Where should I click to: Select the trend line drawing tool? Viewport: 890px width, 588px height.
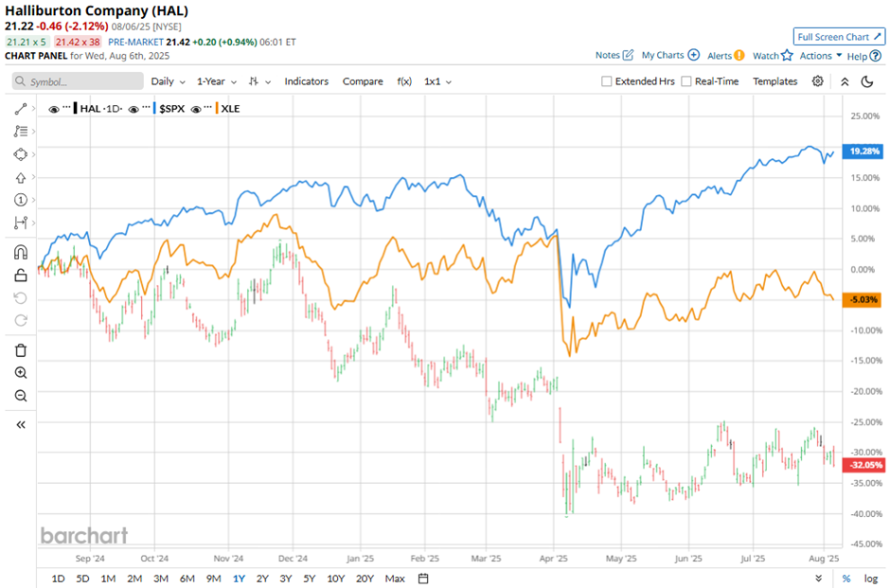point(21,108)
